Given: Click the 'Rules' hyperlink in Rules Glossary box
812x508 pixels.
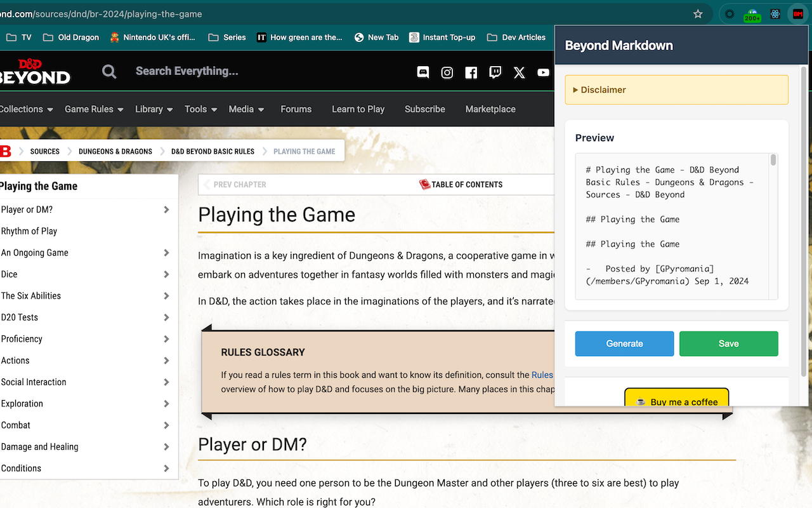Looking at the screenshot, I should [542, 375].
